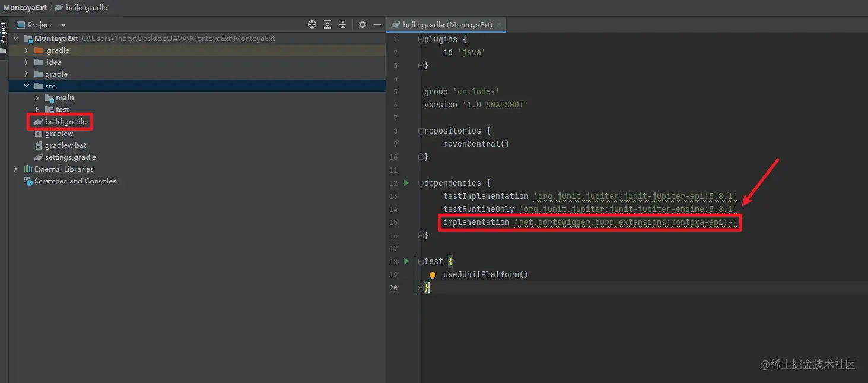Click the junit-jupiter-engine dependency string
This screenshot has height=383, width=868.
(628, 209)
